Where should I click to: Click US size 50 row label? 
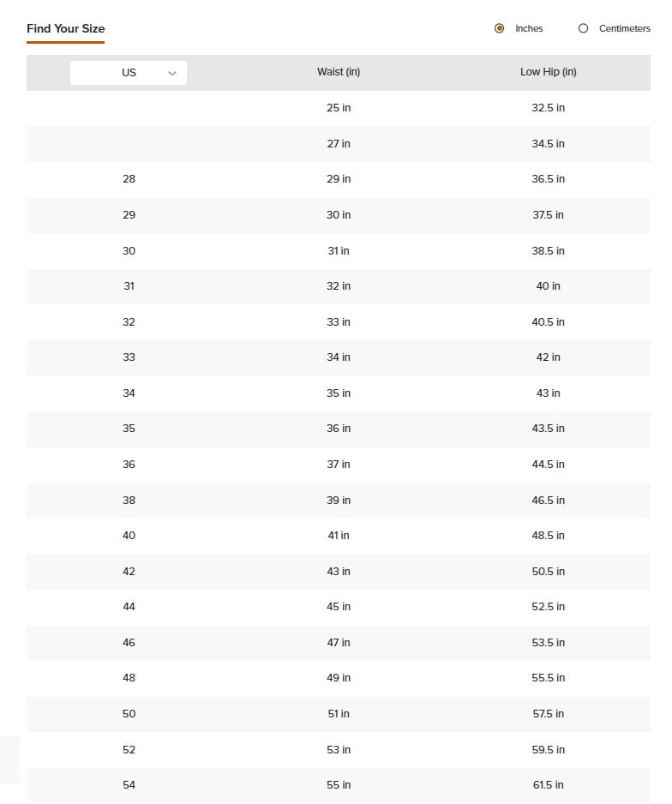(129, 714)
